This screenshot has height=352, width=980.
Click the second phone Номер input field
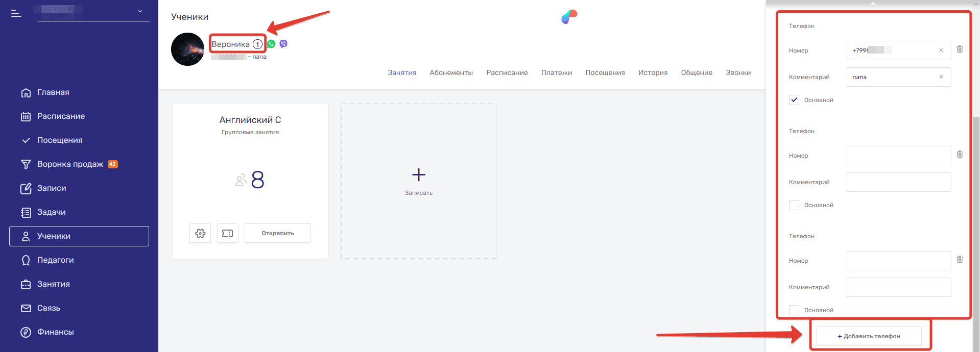898,156
